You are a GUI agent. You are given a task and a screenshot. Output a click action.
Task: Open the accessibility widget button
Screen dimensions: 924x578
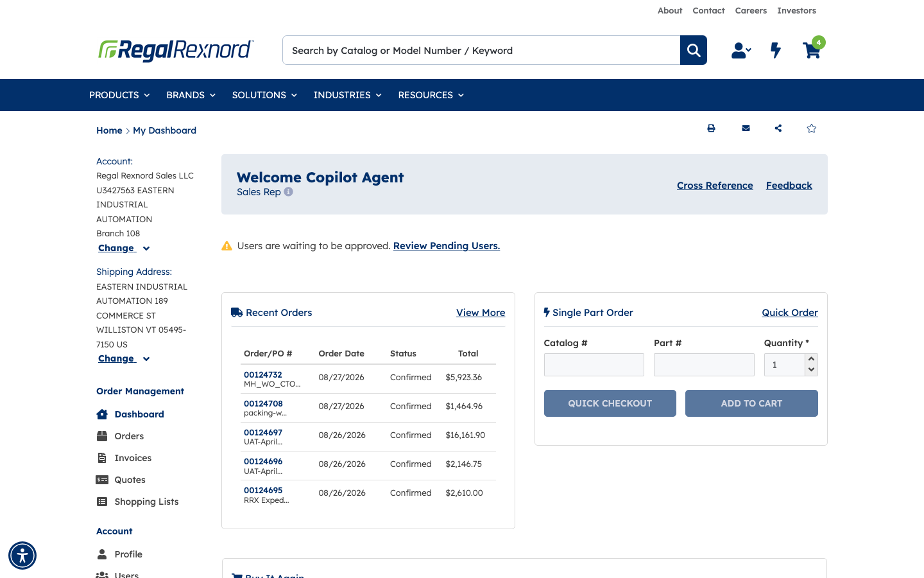point(22,556)
